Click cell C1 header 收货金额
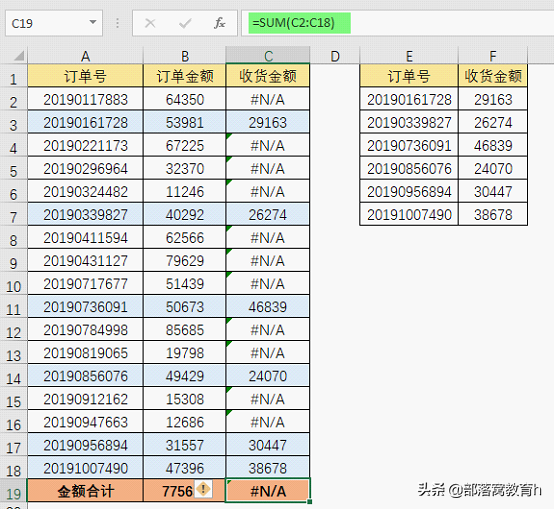The image size is (554, 509). (268, 76)
